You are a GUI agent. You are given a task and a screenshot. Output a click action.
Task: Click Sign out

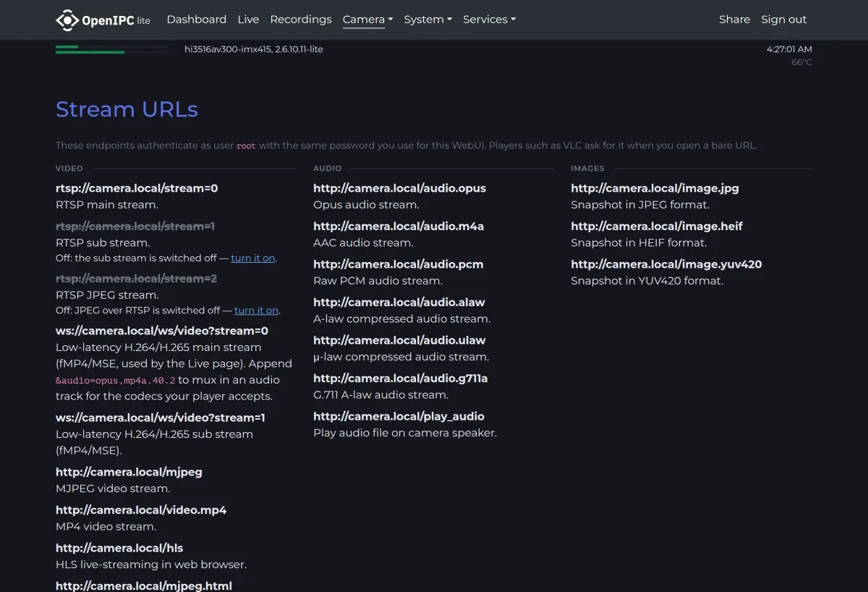(783, 20)
